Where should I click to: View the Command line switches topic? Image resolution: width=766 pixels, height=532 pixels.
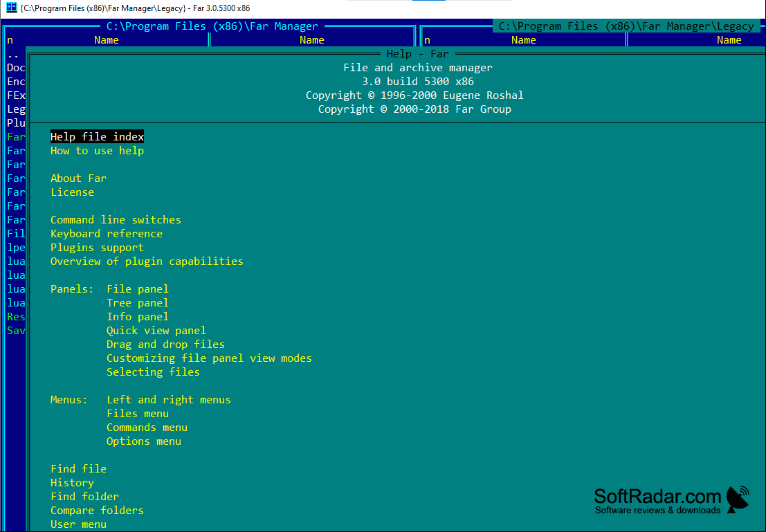[x=116, y=220]
